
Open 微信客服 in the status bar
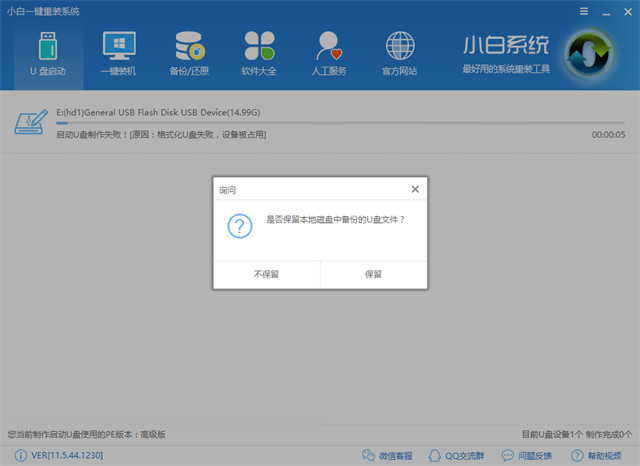(x=392, y=456)
